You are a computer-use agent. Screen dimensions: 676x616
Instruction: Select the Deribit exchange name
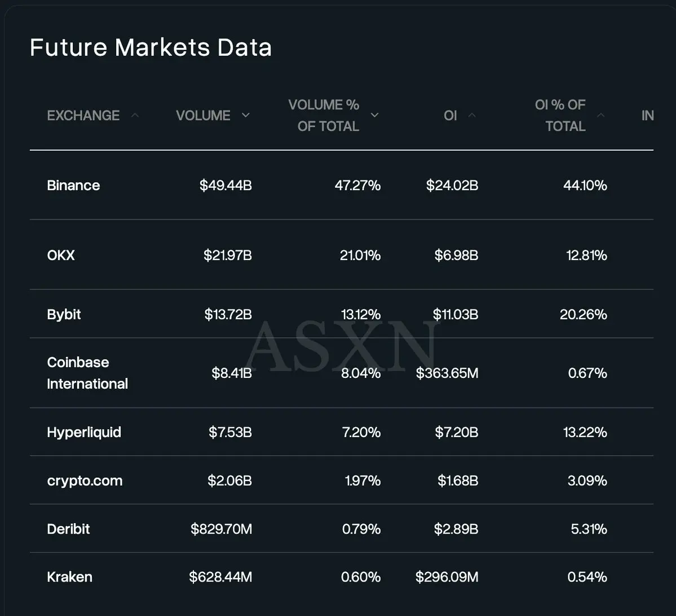[x=68, y=529]
